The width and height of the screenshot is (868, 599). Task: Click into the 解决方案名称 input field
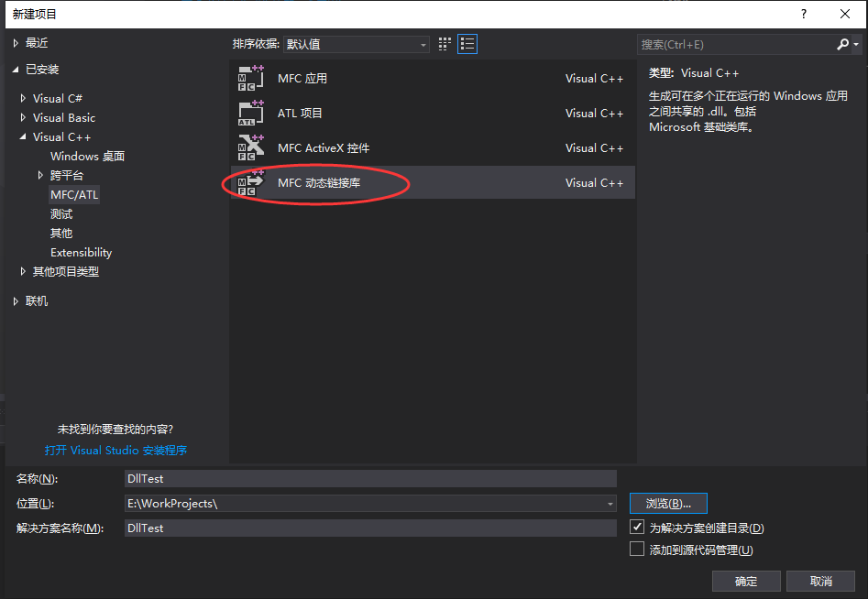(370, 528)
